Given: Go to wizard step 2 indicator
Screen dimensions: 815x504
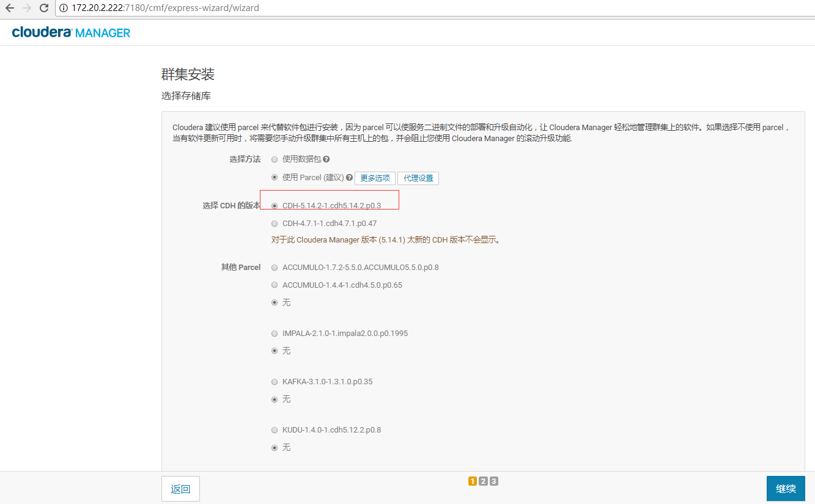Looking at the screenshot, I should (x=483, y=481).
